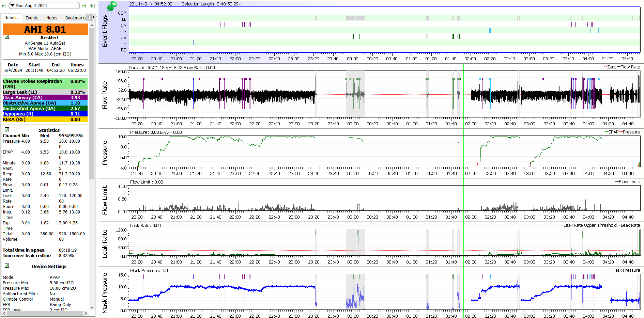Click the Clear Airway (CA) row

pyautogui.click(x=45, y=97)
